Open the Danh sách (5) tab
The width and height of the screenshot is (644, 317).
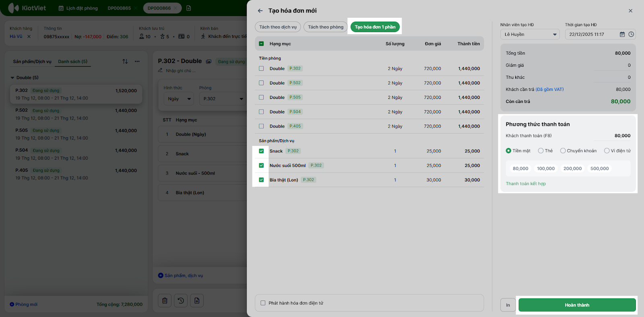[x=73, y=62]
